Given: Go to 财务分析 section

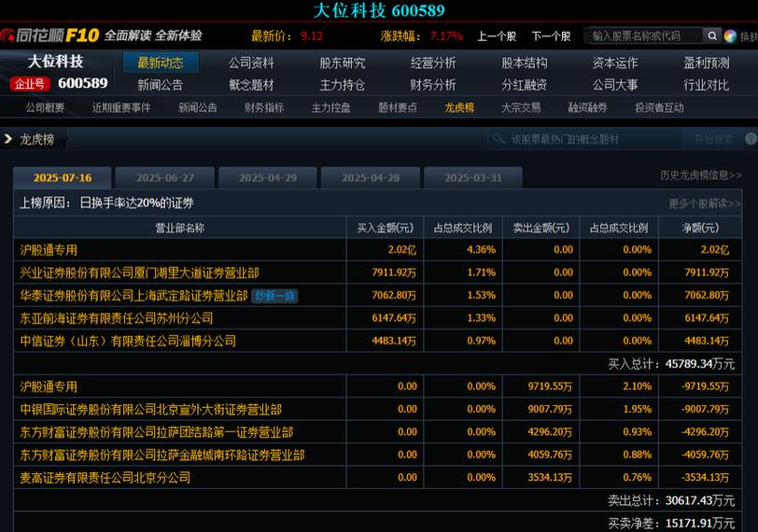Looking at the screenshot, I should [433, 84].
